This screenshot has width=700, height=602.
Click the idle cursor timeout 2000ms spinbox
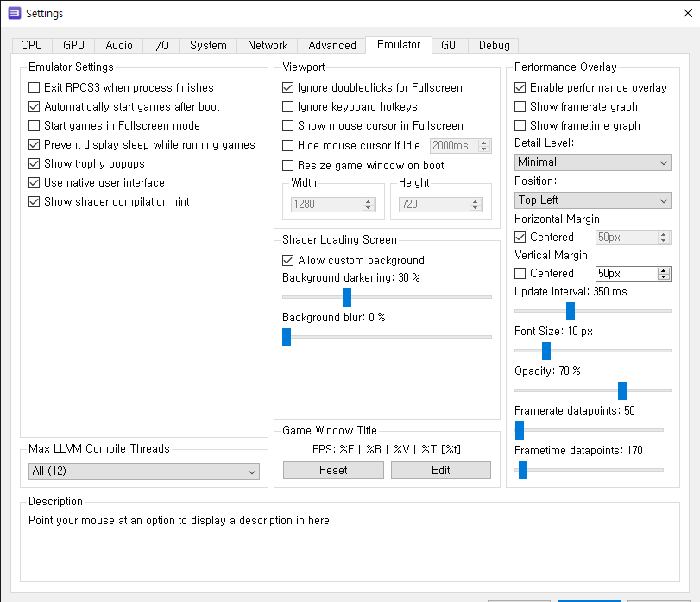(x=460, y=146)
